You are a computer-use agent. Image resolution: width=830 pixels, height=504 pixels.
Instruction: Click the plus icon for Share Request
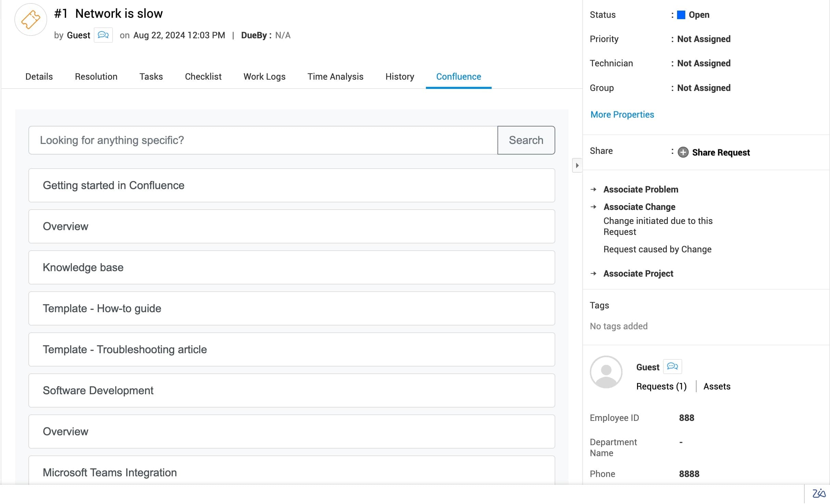pyautogui.click(x=683, y=152)
